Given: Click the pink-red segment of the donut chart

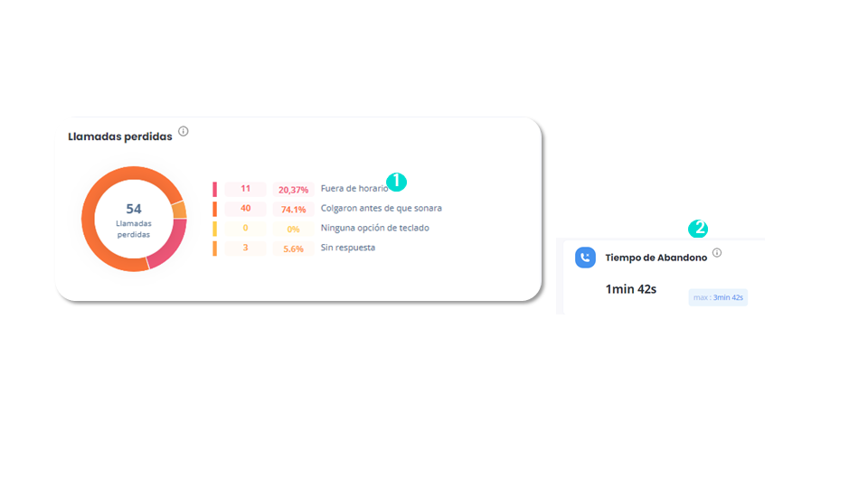Looking at the screenshot, I should (168, 243).
